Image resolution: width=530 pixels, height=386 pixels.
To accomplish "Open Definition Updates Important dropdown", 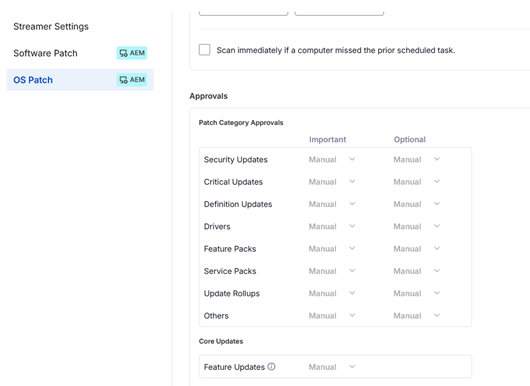I will [x=332, y=204].
